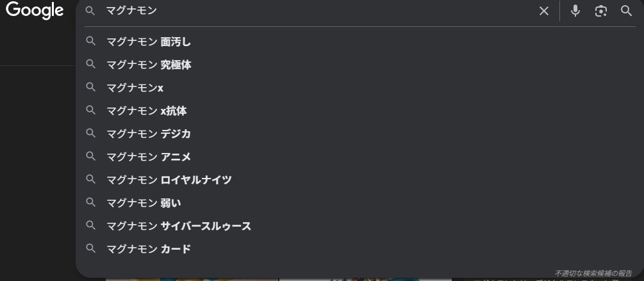Select suggestion マグナモン 究極体

click(x=149, y=65)
